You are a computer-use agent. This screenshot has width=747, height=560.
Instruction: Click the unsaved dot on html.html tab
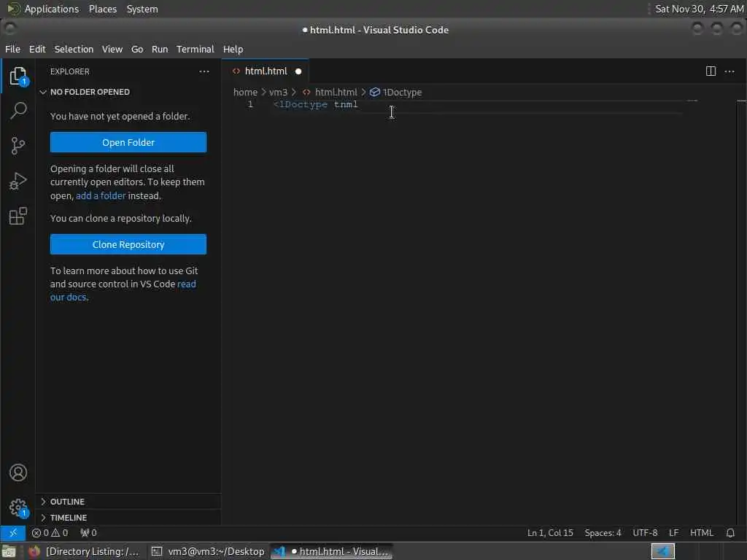[298, 71]
